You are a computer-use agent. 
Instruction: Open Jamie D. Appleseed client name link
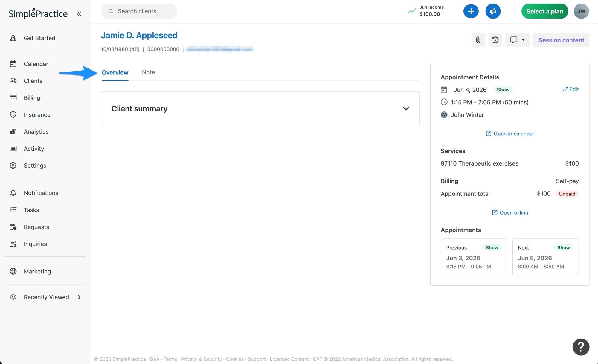(139, 35)
